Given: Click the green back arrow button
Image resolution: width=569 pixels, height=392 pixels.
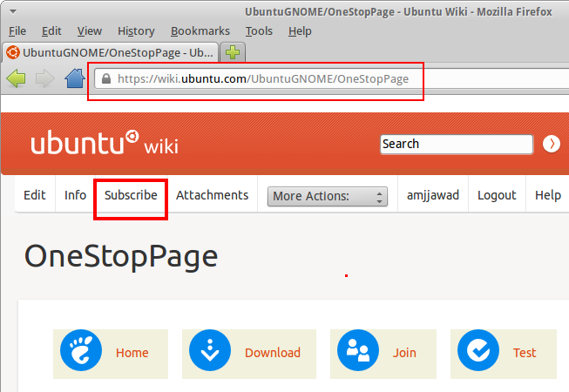Looking at the screenshot, I should [16, 78].
